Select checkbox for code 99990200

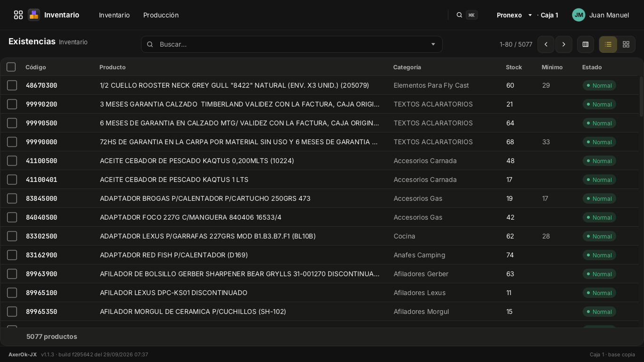12,104
